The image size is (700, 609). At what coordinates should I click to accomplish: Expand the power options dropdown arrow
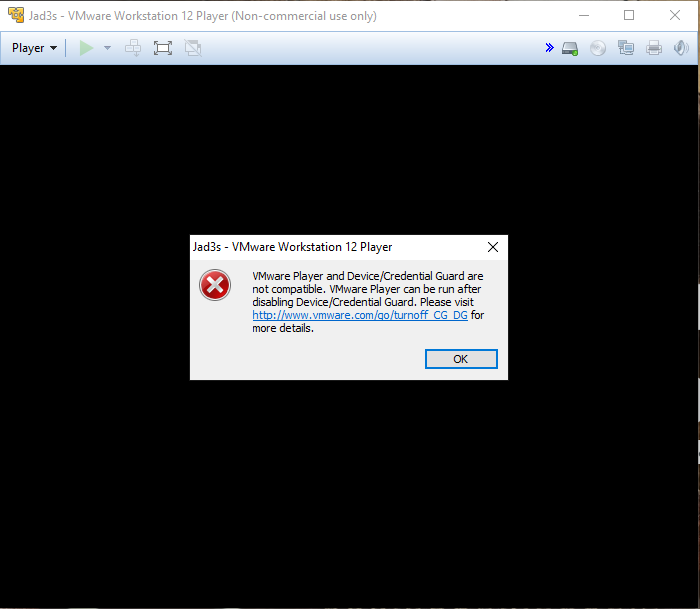pos(107,48)
